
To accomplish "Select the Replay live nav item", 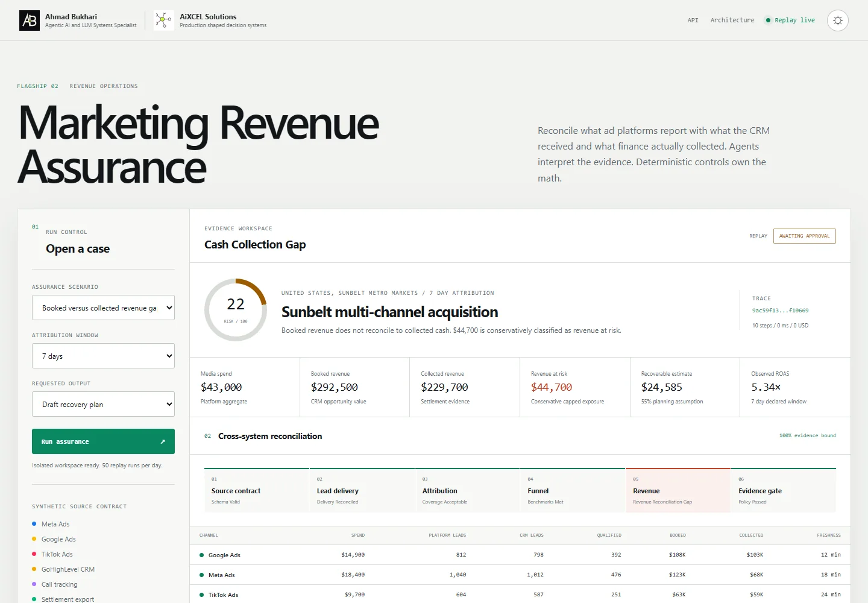I will 790,21.
